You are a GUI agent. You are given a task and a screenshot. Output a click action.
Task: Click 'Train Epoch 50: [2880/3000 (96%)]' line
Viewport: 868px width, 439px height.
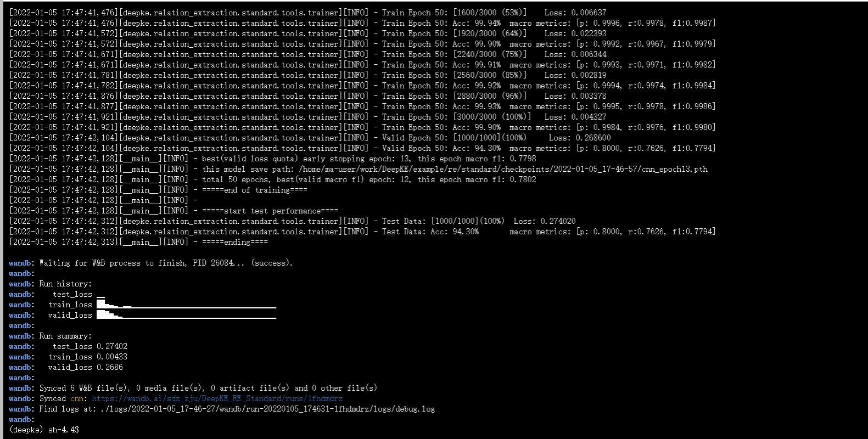[307, 96]
